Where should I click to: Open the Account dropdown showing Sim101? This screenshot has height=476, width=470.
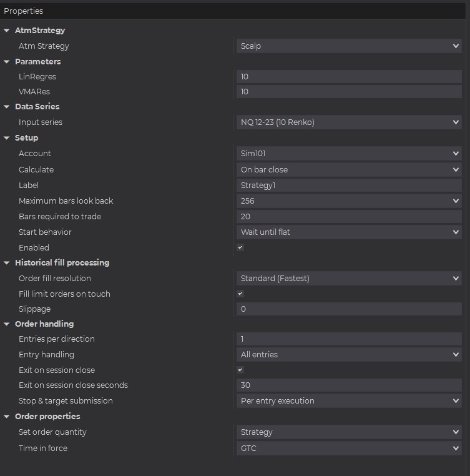coord(349,154)
